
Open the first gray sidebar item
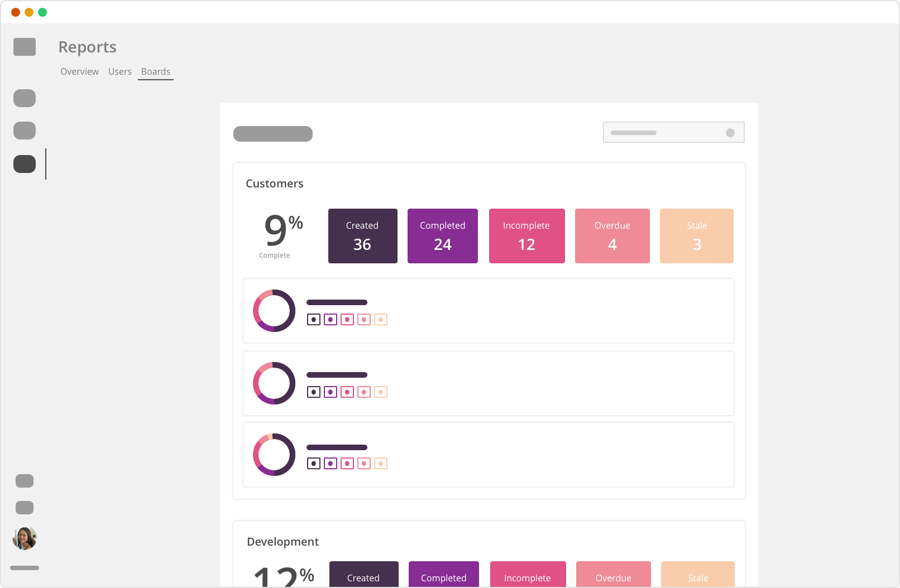click(x=25, y=98)
